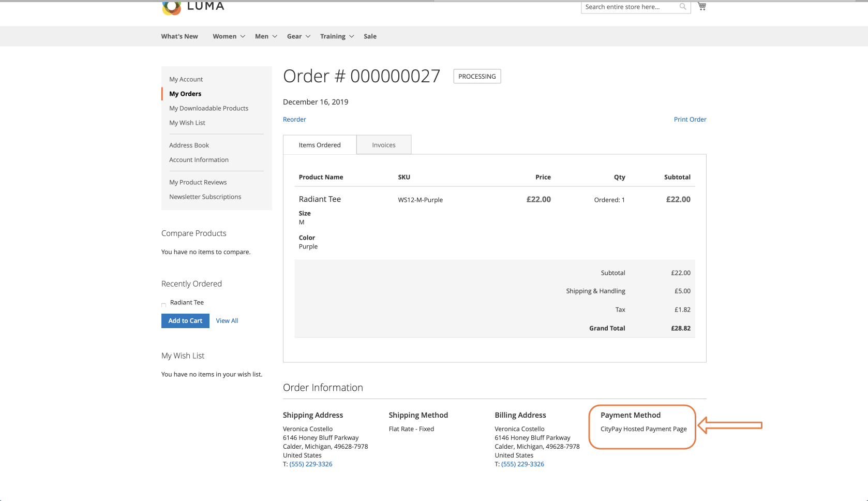Call the shipping address phone number link
The width and height of the screenshot is (868, 501).
point(311,464)
